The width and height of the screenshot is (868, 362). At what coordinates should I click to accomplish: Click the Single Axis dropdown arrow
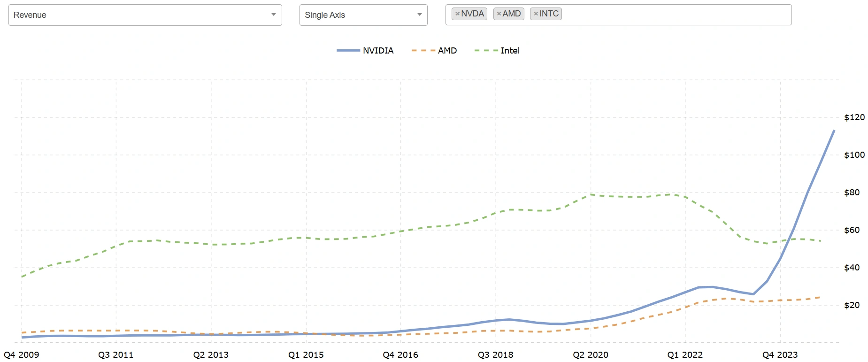(420, 15)
